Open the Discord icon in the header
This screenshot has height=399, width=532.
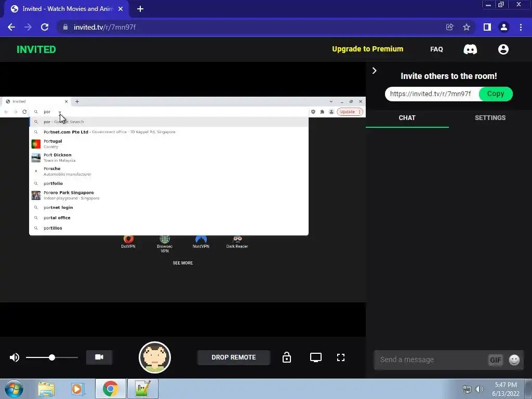pyautogui.click(x=470, y=49)
